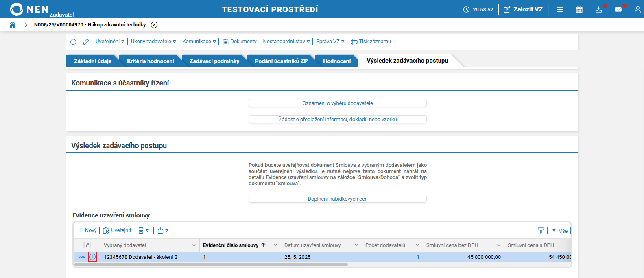
Task: Open Evidenční číslo smlouvy column filter arrow
Action: click(275, 245)
